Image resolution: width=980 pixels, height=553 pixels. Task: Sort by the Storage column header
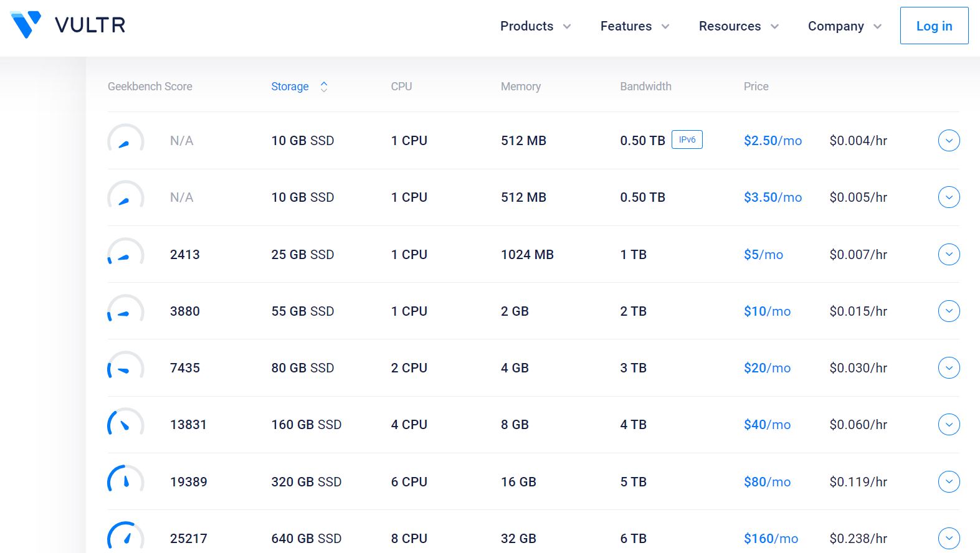pos(290,87)
